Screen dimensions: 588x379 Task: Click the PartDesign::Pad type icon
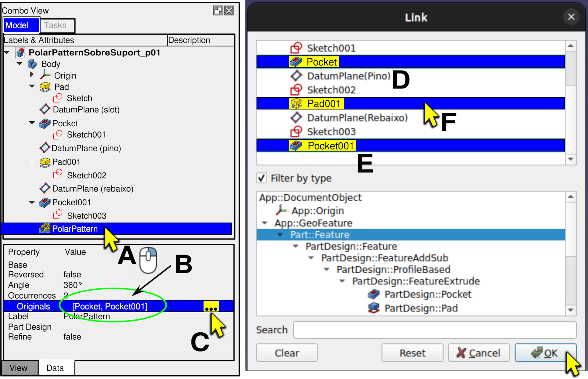374,308
